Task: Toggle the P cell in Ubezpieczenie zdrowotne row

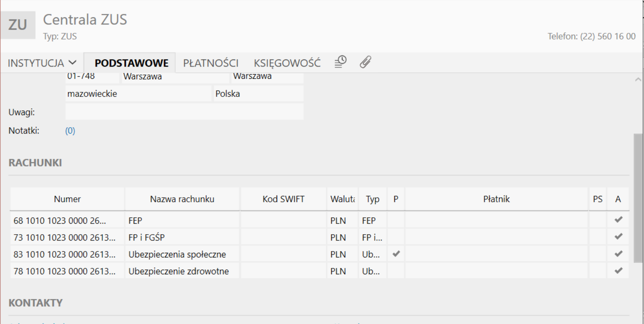Action: (396, 270)
